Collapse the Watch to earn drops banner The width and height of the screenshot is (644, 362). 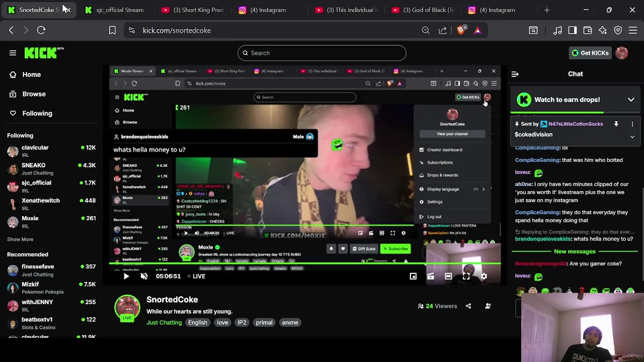pos(631,100)
